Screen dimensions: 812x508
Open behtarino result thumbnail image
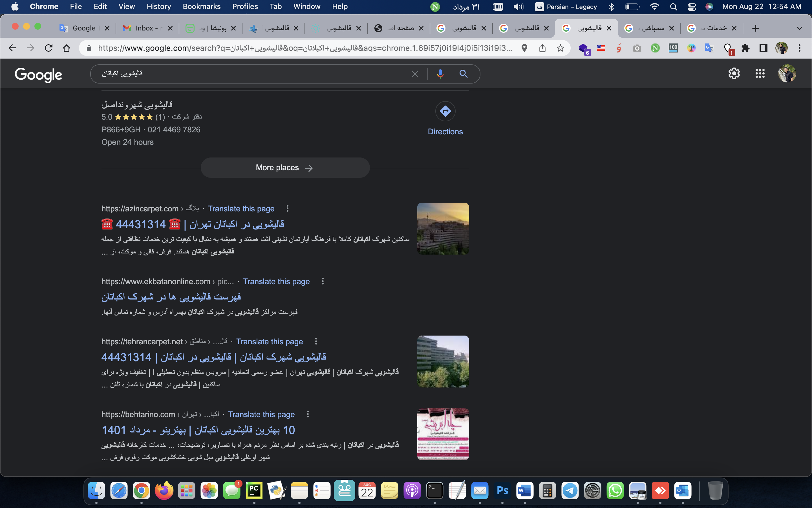click(x=443, y=434)
